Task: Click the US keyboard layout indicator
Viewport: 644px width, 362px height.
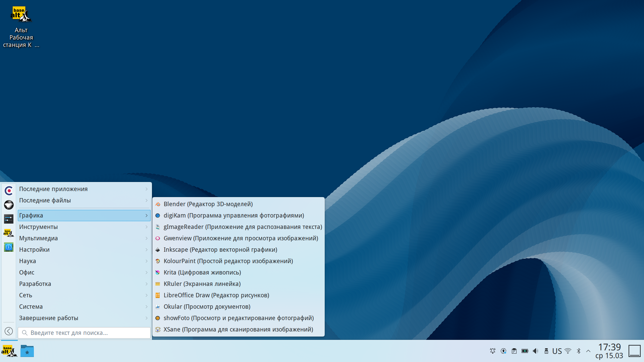Action: [x=557, y=351]
